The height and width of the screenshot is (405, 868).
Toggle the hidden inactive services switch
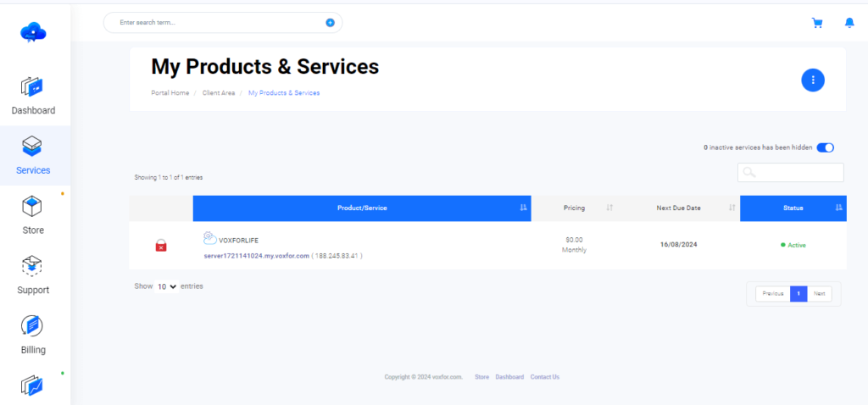[x=825, y=147]
